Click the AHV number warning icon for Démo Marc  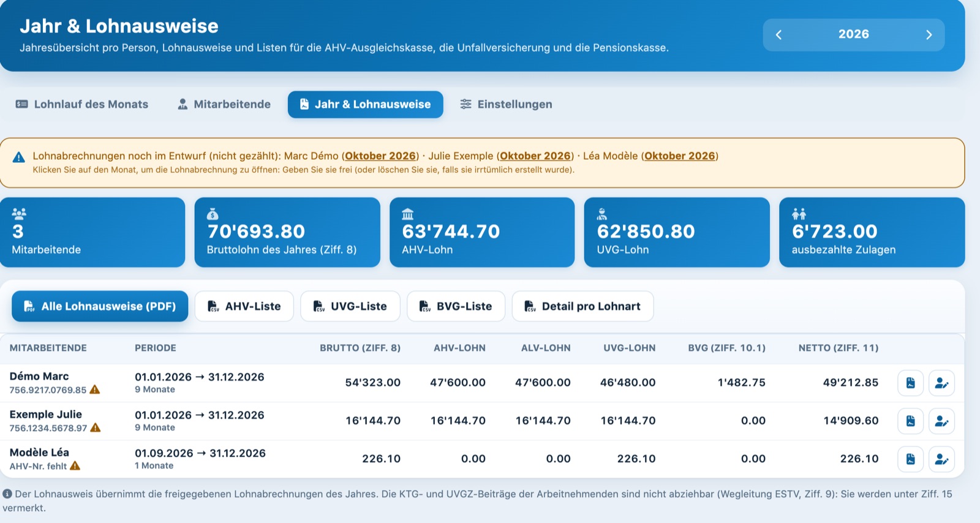click(x=95, y=389)
